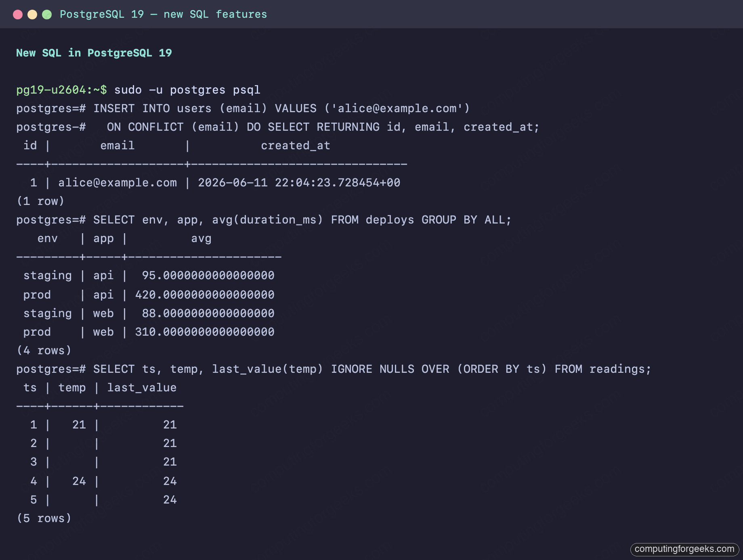Click the red close window button
This screenshot has height=560, width=743.
pos(18,15)
